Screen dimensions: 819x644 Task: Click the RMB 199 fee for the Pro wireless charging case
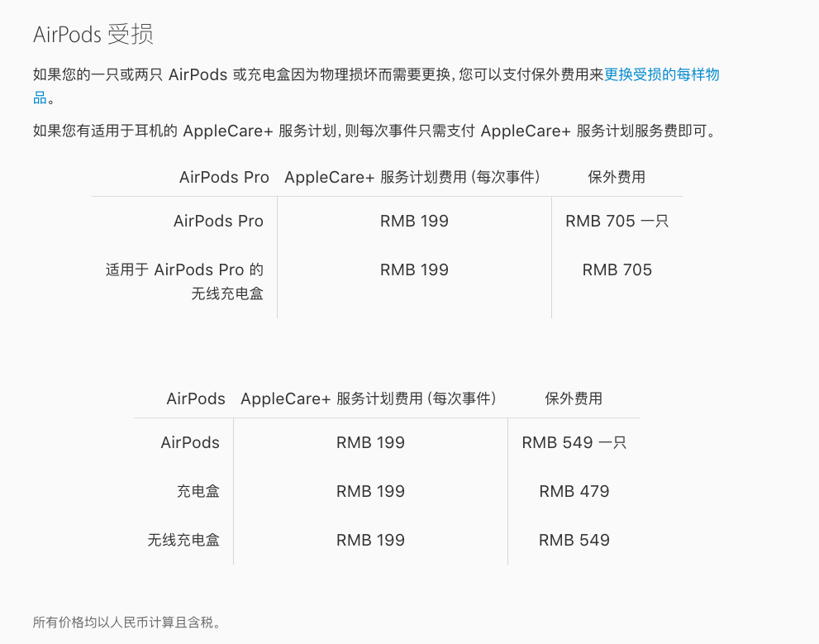[x=414, y=270]
